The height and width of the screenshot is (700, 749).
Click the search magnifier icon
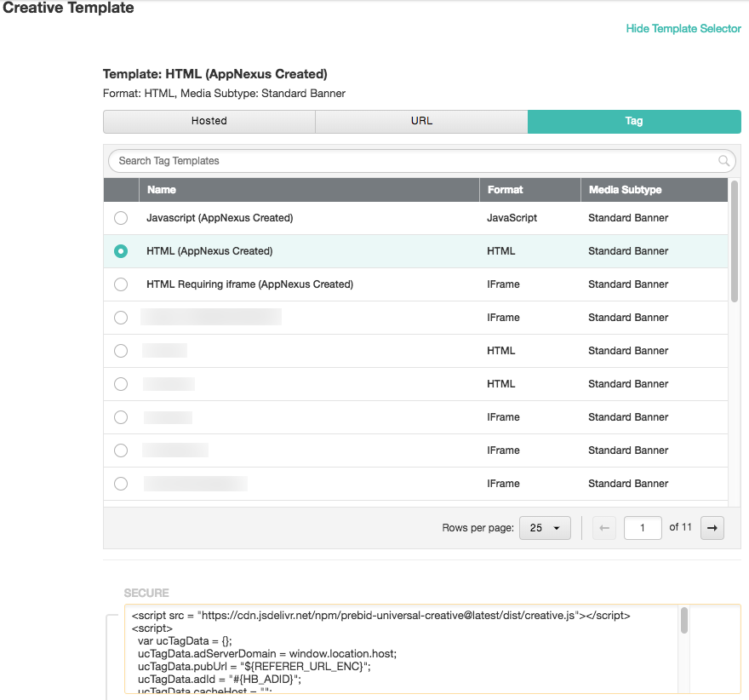point(724,161)
